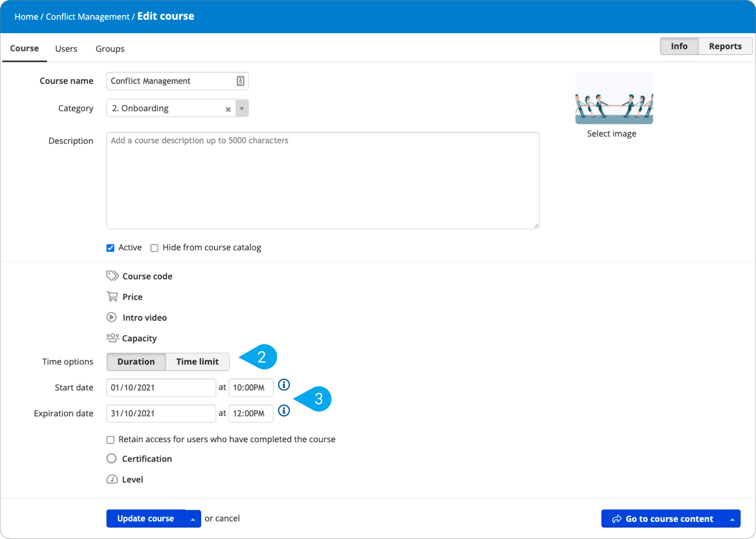The width and height of the screenshot is (756, 539).
Task: Click the Course code tag icon
Action: (x=112, y=276)
